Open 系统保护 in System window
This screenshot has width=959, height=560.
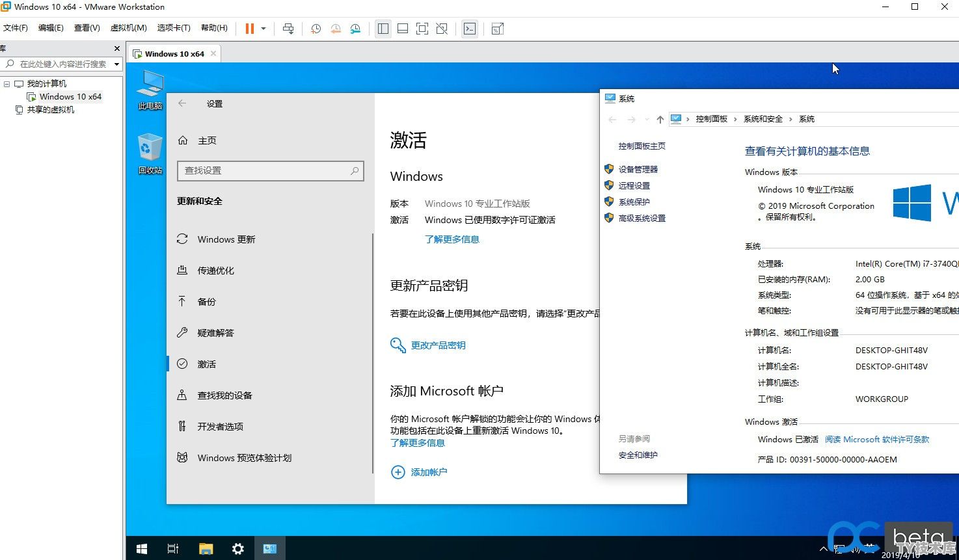tap(634, 202)
